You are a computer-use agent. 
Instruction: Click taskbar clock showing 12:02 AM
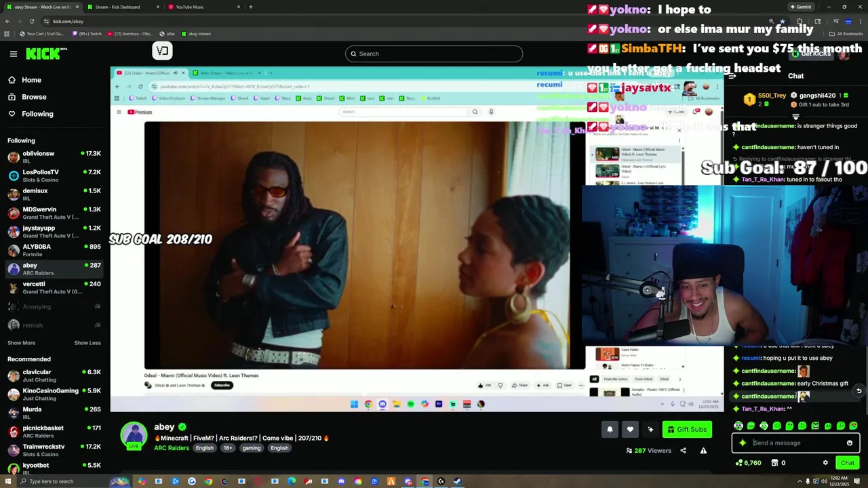click(x=840, y=481)
